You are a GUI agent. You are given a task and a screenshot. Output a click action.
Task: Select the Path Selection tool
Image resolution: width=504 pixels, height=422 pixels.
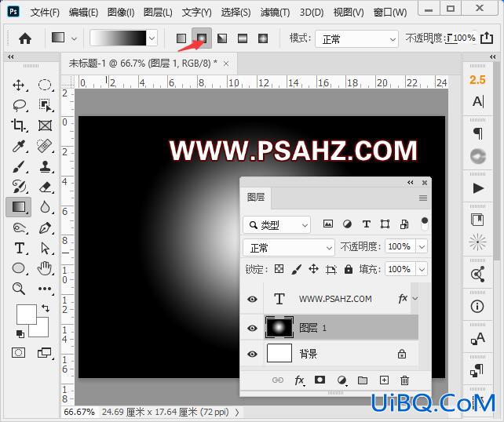click(x=45, y=248)
